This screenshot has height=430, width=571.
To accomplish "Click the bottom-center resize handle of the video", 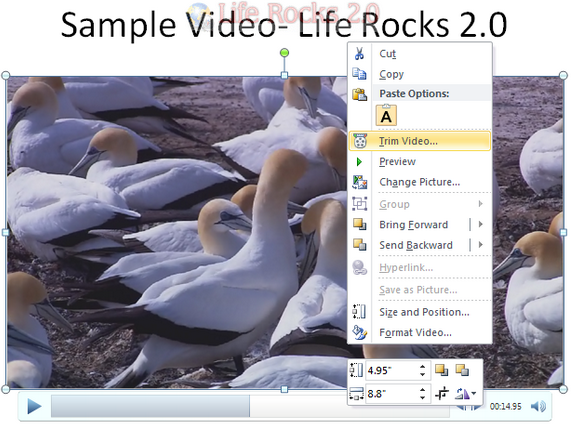I will 284,390.
